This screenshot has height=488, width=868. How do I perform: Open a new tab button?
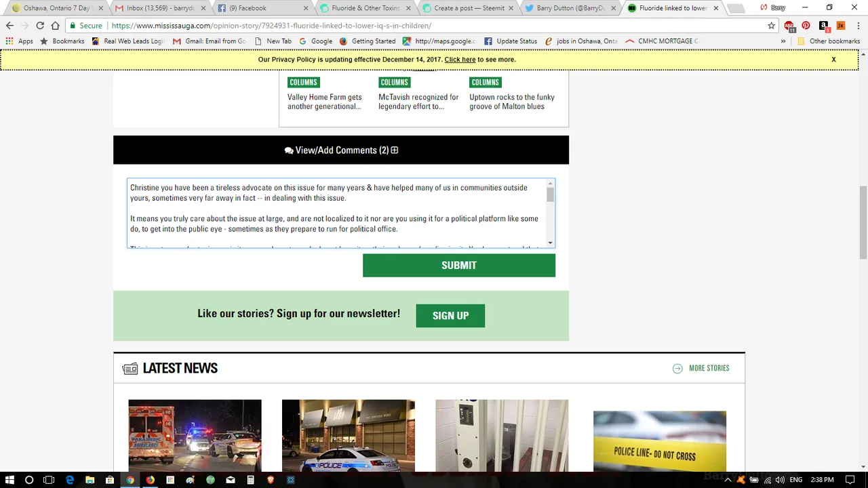736,8
